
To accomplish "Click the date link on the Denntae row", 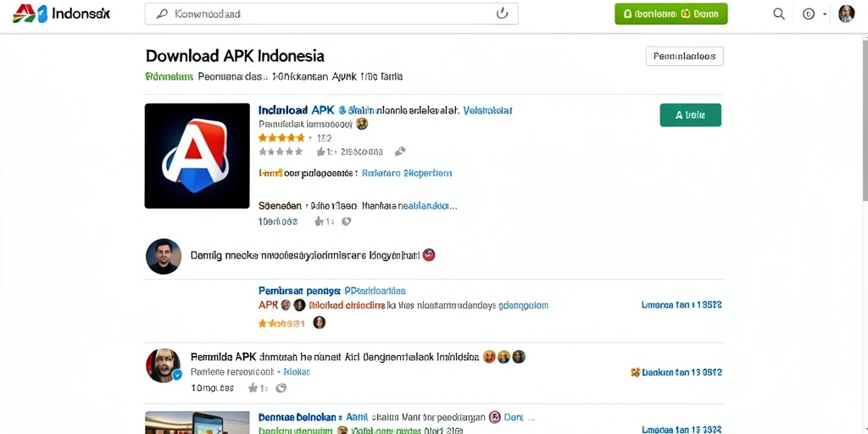I will coord(682,429).
